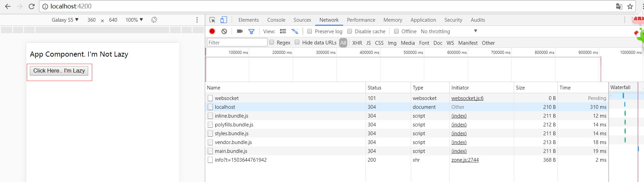Filter requests by JS type

(369, 43)
